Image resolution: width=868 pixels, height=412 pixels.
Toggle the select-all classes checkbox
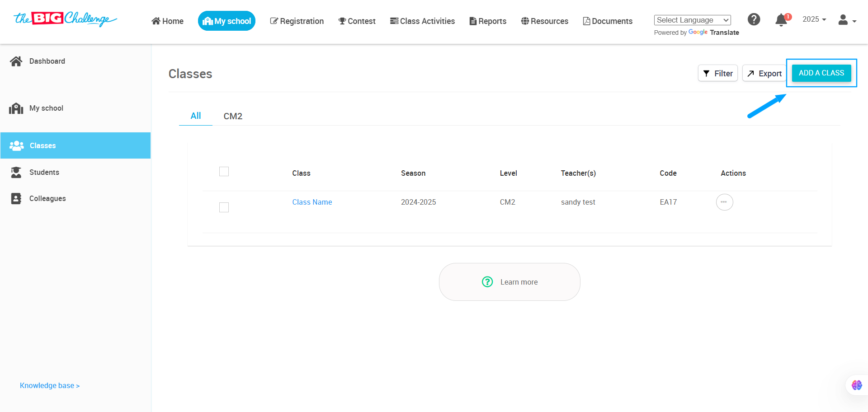[x=224, y=172]
